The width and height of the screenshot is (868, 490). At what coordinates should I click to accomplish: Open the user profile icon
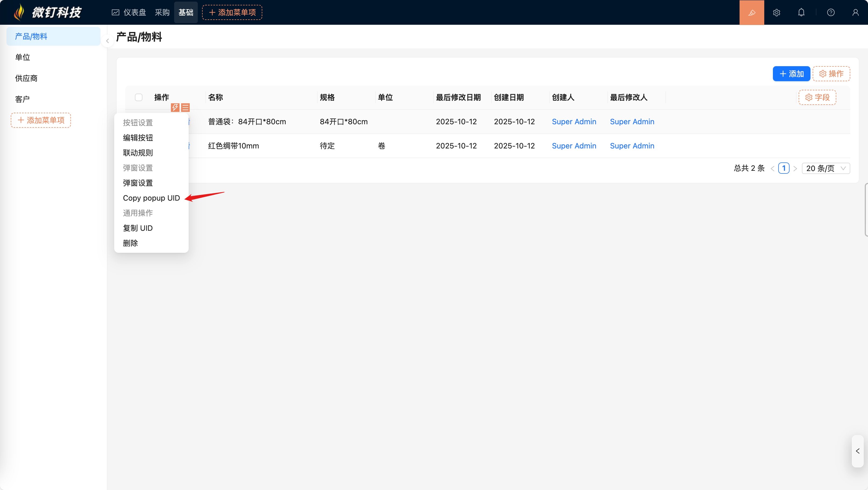tap(855, 12)
